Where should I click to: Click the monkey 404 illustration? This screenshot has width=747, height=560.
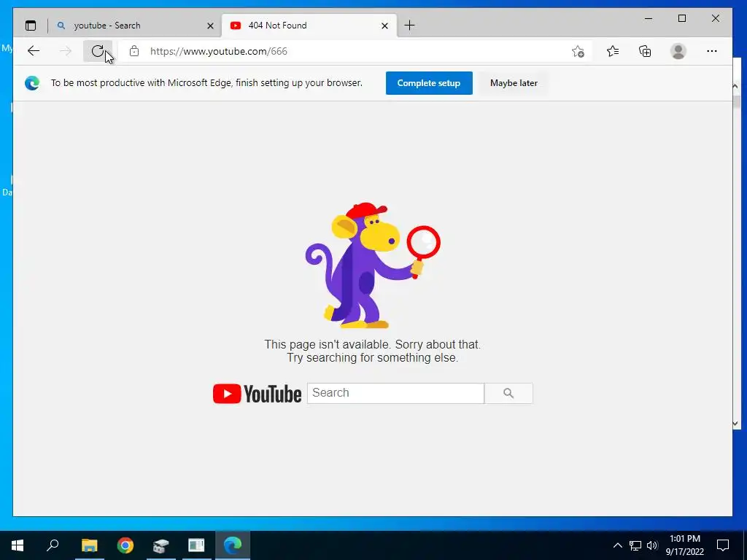pyautogui.click(x=373, y=265)
